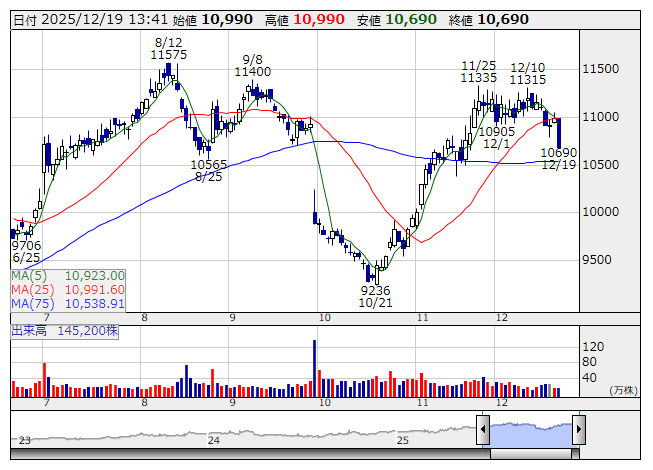Image resolution: width=653 pixels, height=470 pixels.
Task: Select the MA(75) legend value 10,538.91
Action: point(95,303)
